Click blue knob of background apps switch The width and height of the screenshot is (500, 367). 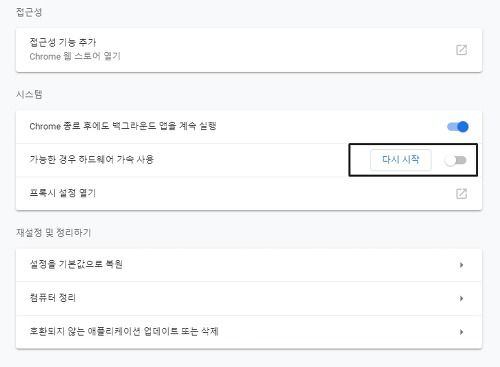click(463, 127)
